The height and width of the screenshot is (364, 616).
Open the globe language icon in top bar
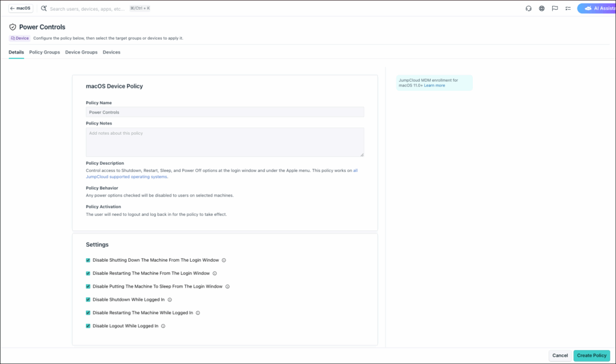click(x=542, y=8)
